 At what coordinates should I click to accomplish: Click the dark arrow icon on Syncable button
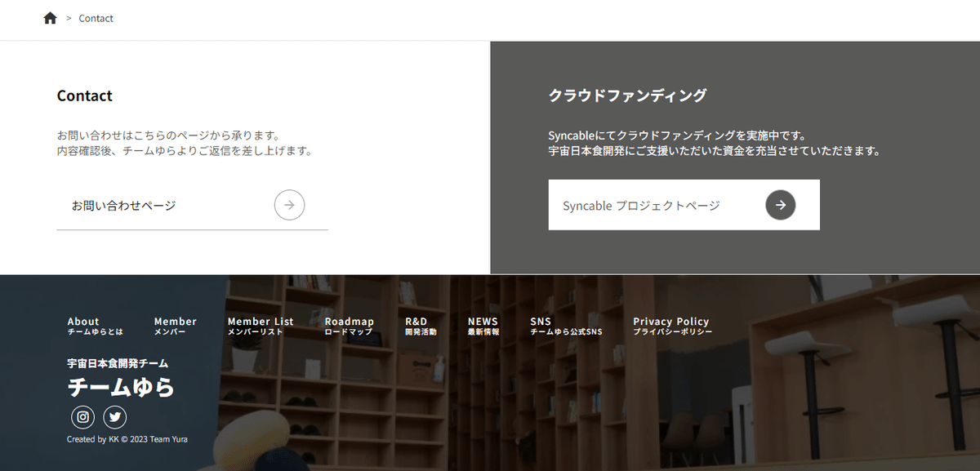(780, 205)
